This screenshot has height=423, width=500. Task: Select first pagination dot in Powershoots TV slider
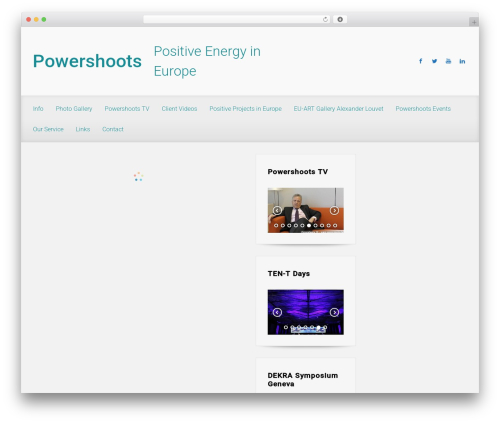click(276, 226)
